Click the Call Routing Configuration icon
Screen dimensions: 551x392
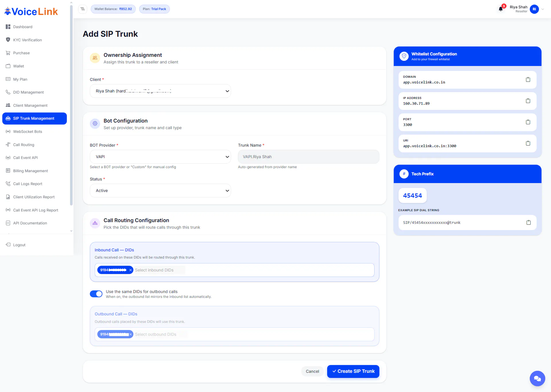click(x=95, y=223)
